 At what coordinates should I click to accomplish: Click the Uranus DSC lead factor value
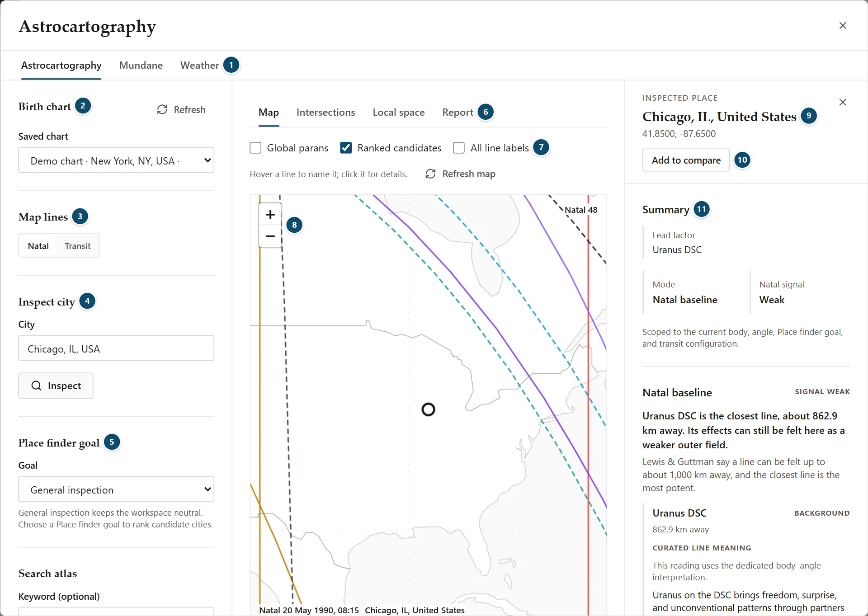coord(677,250)
